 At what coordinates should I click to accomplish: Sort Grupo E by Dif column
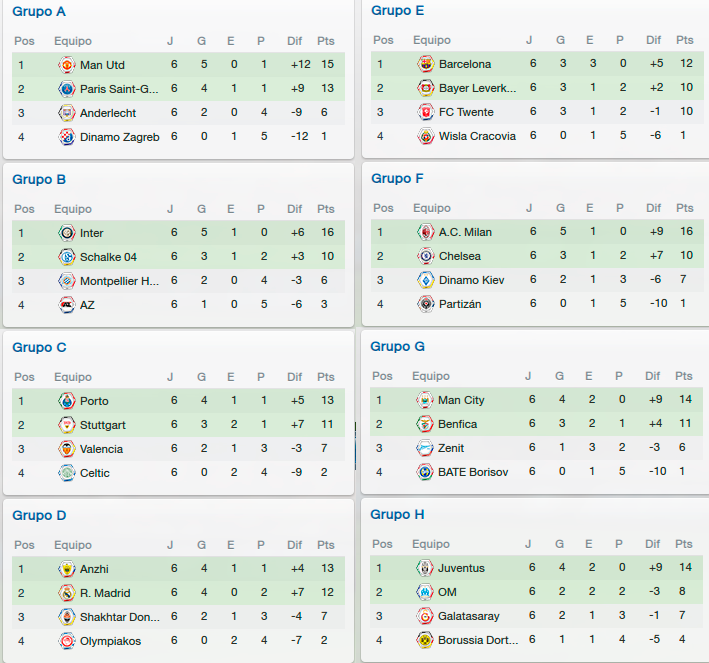tap(653, 40)
